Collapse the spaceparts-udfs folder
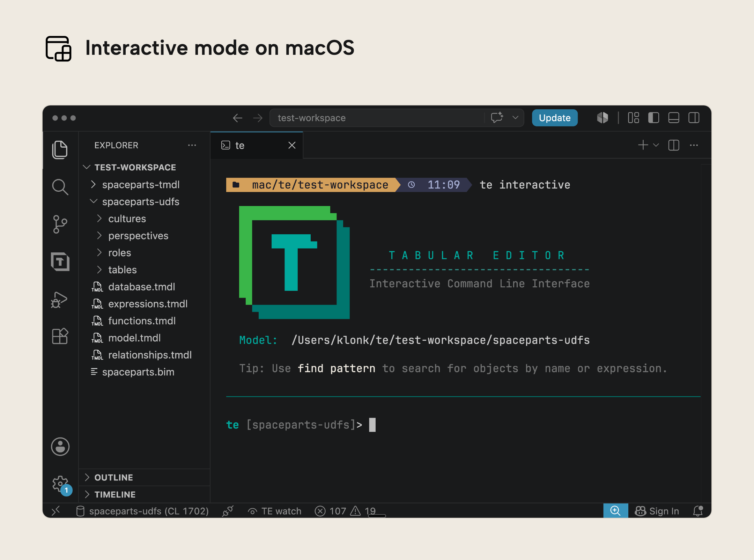The height and width of the screenshot is (560, 754). (x=144, y=201)
